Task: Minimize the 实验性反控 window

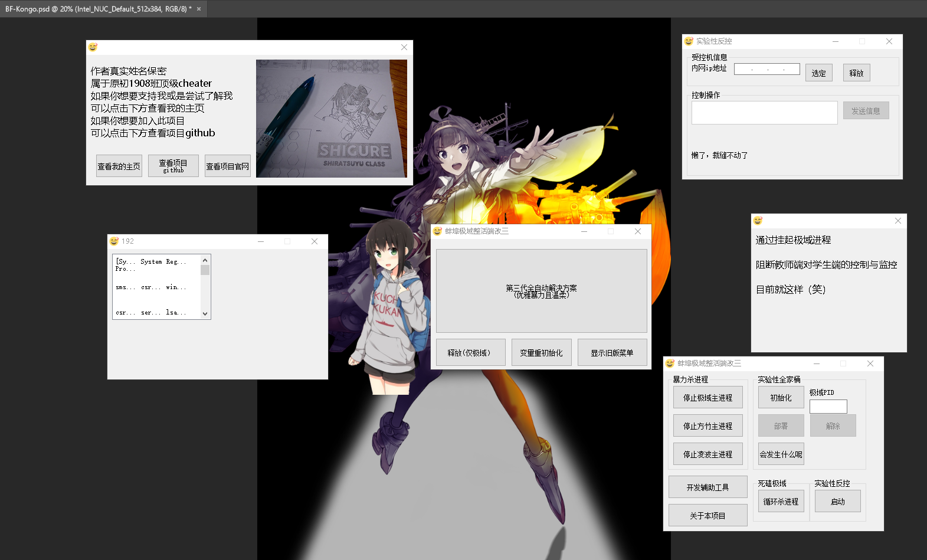Action: point(836,41)
